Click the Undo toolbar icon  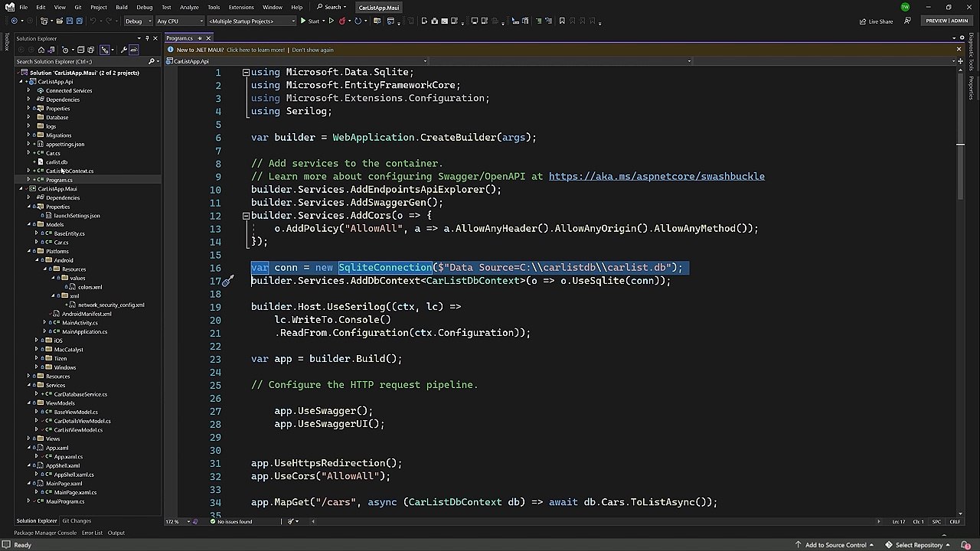[x=93, y=21]
